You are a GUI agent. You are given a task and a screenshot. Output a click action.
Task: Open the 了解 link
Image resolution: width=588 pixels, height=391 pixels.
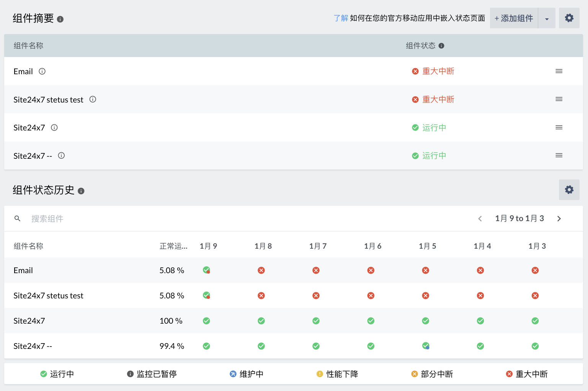pos(340,18)
